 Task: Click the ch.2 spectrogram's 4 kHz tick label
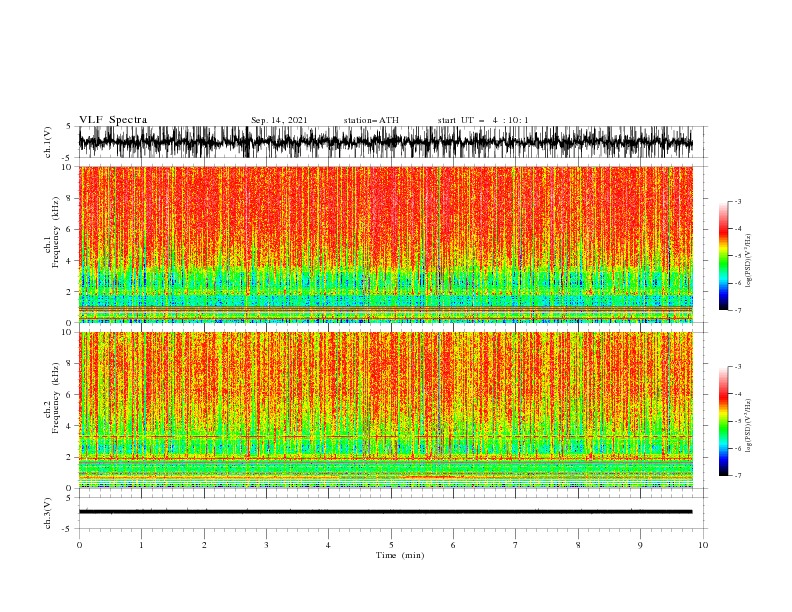click(x=70, y=426)
